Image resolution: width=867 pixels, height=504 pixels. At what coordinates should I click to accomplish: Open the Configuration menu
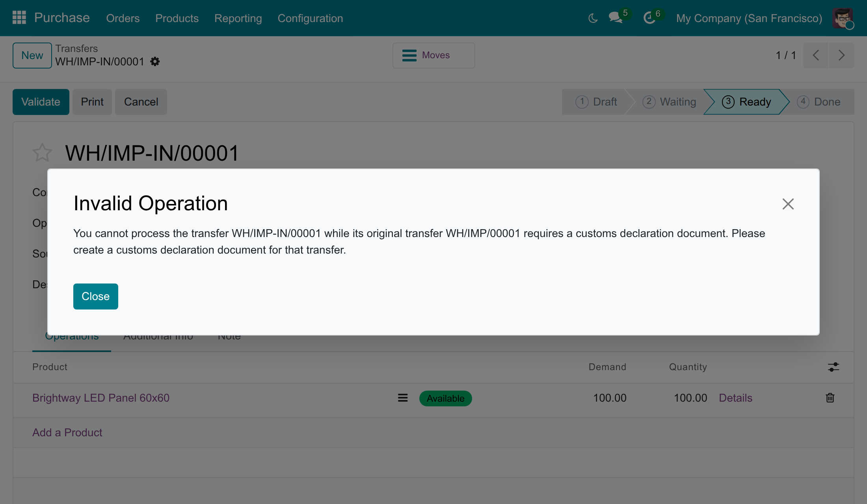click(310, 18)
